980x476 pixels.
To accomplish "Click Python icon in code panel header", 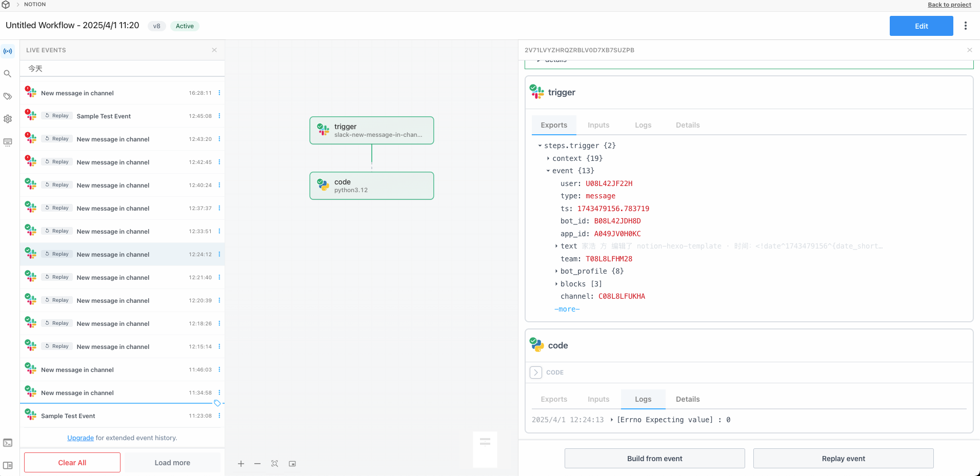I will tap(537, 345).
